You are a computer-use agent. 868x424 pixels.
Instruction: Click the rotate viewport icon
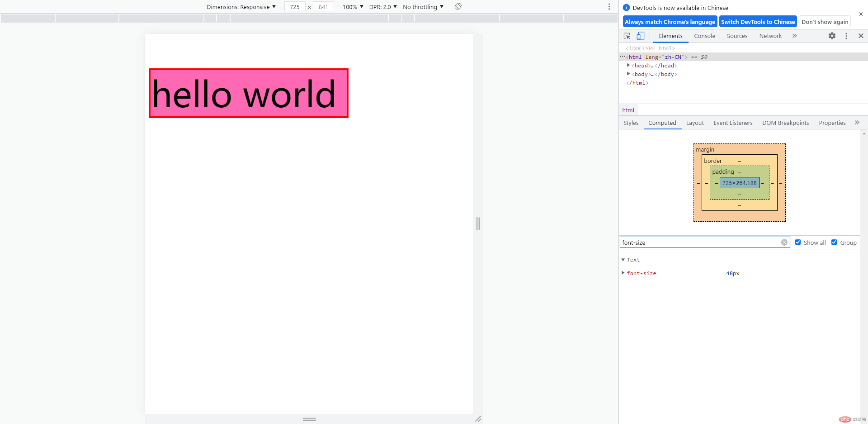tap(458, 6)
